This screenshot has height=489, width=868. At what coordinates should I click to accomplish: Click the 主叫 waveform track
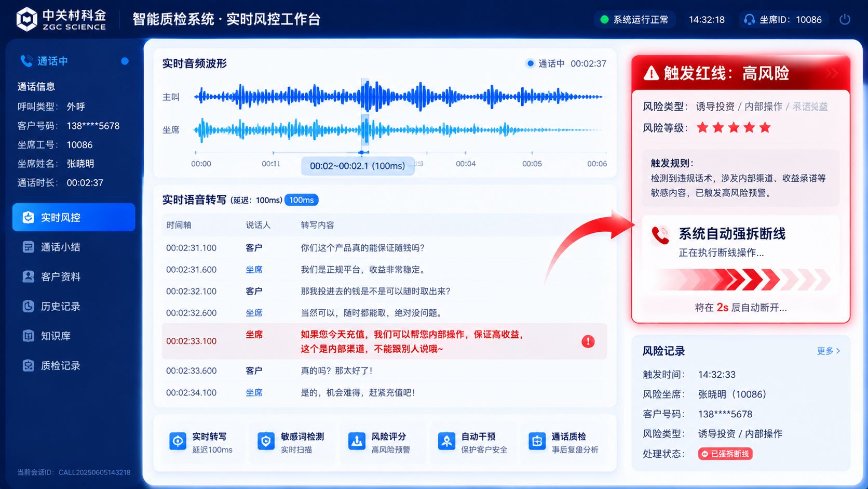[x=398, y=97]
